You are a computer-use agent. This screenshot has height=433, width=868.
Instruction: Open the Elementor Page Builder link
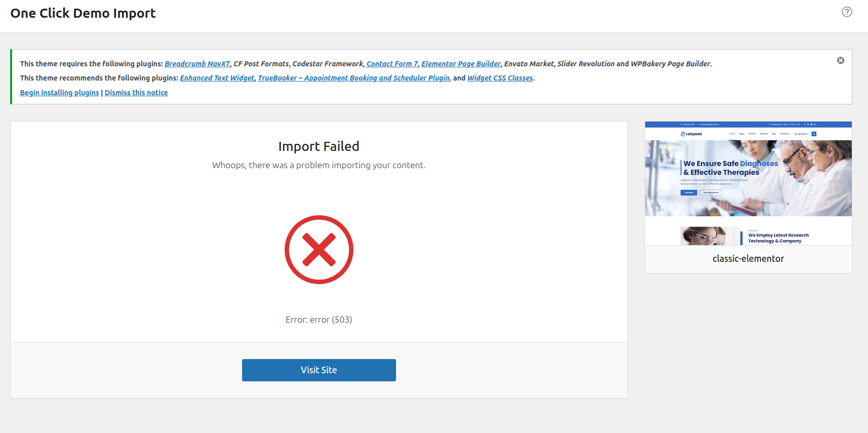pos(461,64)
